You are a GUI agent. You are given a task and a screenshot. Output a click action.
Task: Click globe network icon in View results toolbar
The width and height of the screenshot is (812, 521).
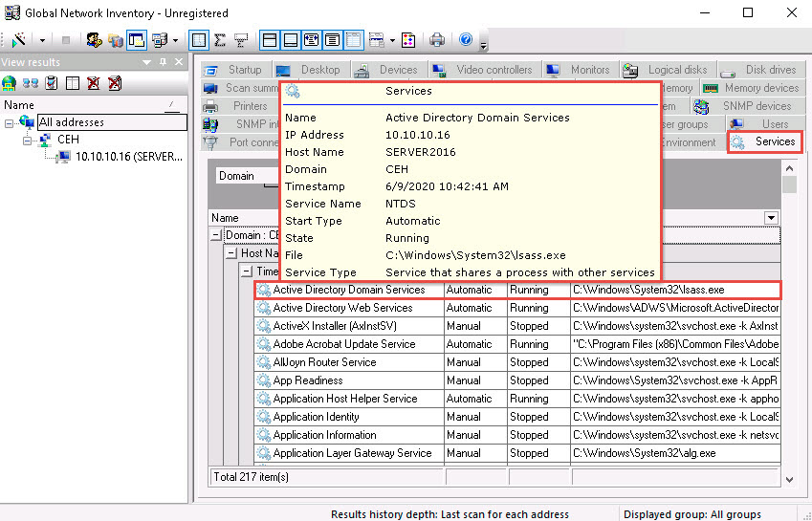(x=10, y=83)
